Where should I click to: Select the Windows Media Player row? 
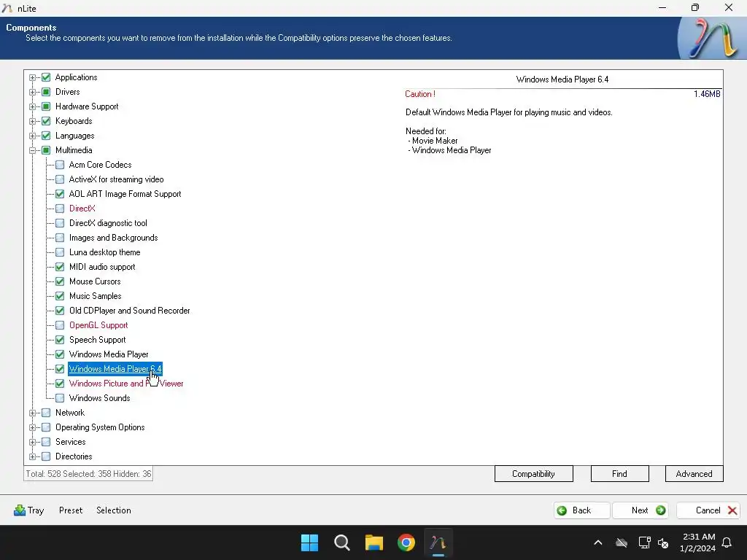pos(109,354)
